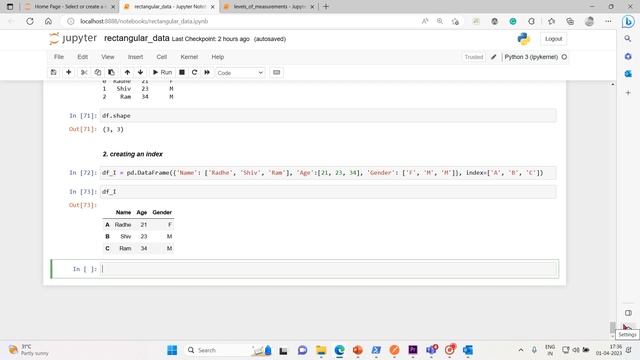
Task: Select the In [71] df.shape cell
Action: [x=328, y=116]
